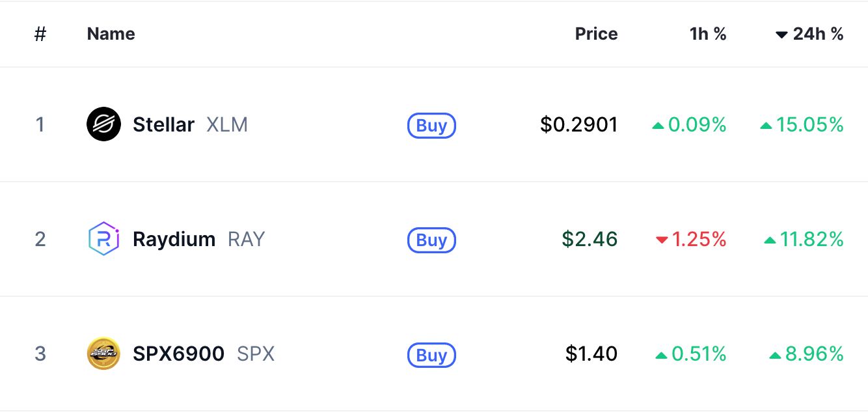
Task: Click Stellar's 15.05% 24h change value
Action: 802,124
